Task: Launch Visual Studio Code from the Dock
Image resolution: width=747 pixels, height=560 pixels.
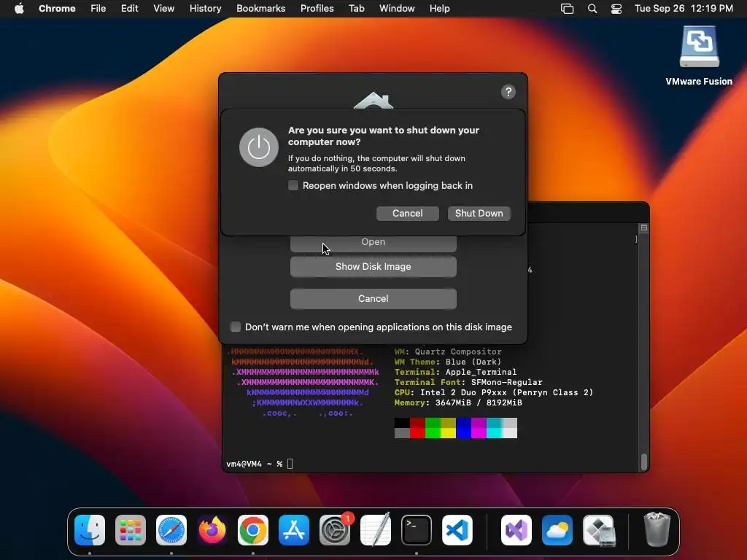Action: [x=457, y=530]
